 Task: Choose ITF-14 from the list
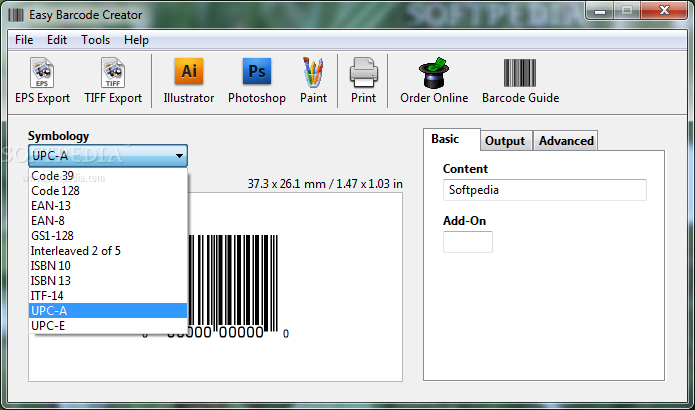click(108, 296)
